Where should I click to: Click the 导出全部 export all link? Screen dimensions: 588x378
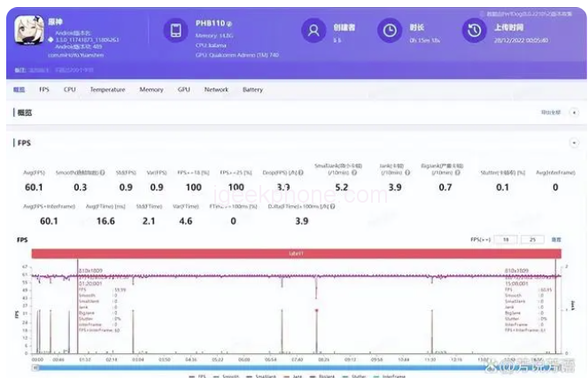pyautogui.click(x=550, y=113)
